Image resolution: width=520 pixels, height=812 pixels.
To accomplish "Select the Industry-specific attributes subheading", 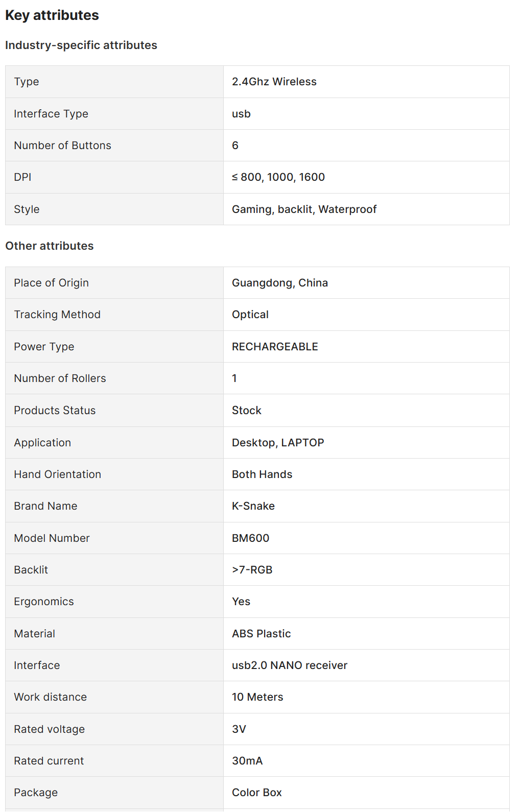I will click(x=81, y=45).
